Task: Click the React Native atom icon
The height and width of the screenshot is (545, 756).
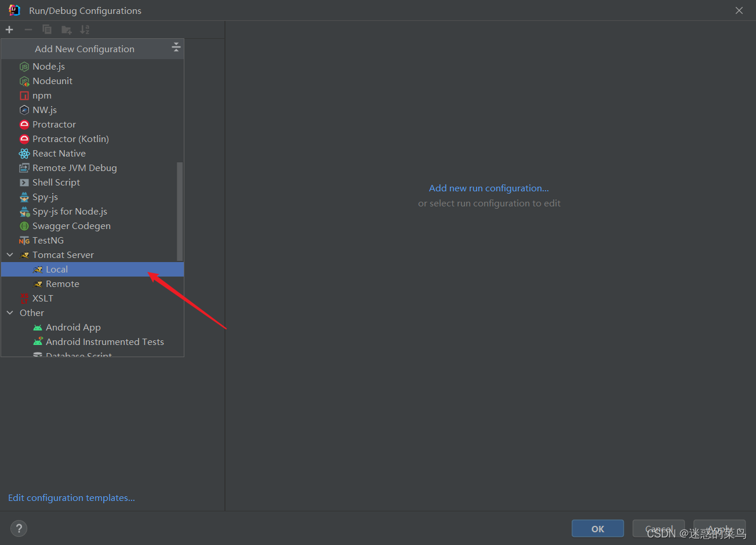Action: click(x=24, y=154)
